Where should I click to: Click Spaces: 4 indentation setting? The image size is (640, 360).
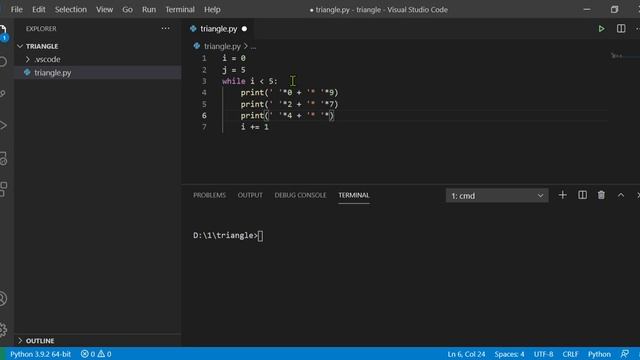[x=509, y=354]
